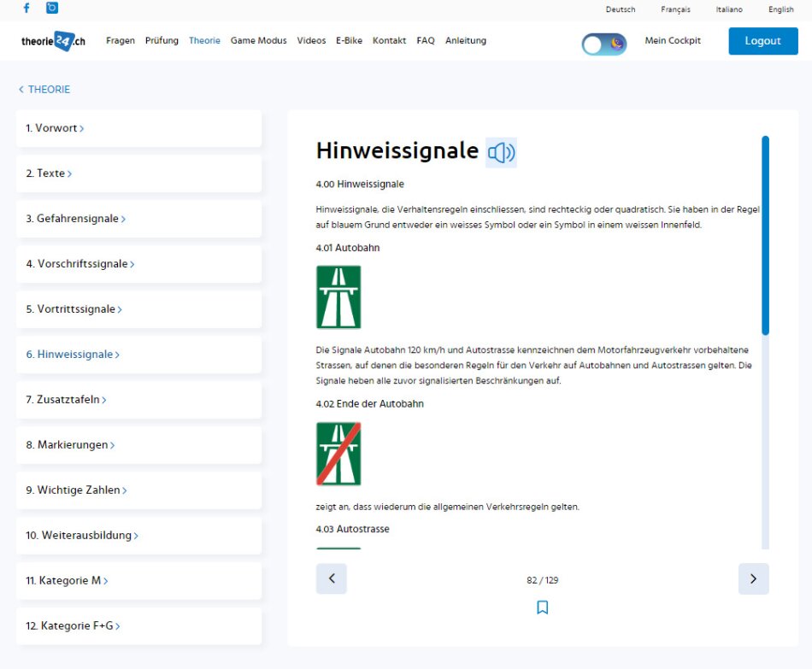
Task: Select the Theorie menu item
Action: point(204,40)
